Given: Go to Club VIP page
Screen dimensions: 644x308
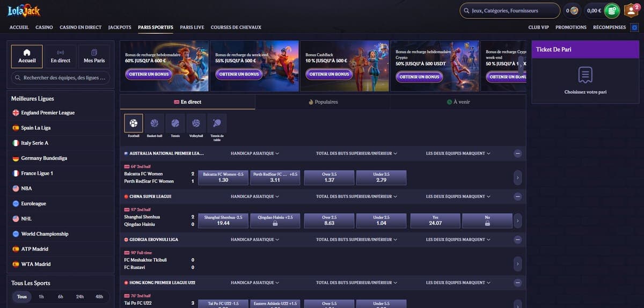Looking at the screenshot, I should (x=538, y=27).
